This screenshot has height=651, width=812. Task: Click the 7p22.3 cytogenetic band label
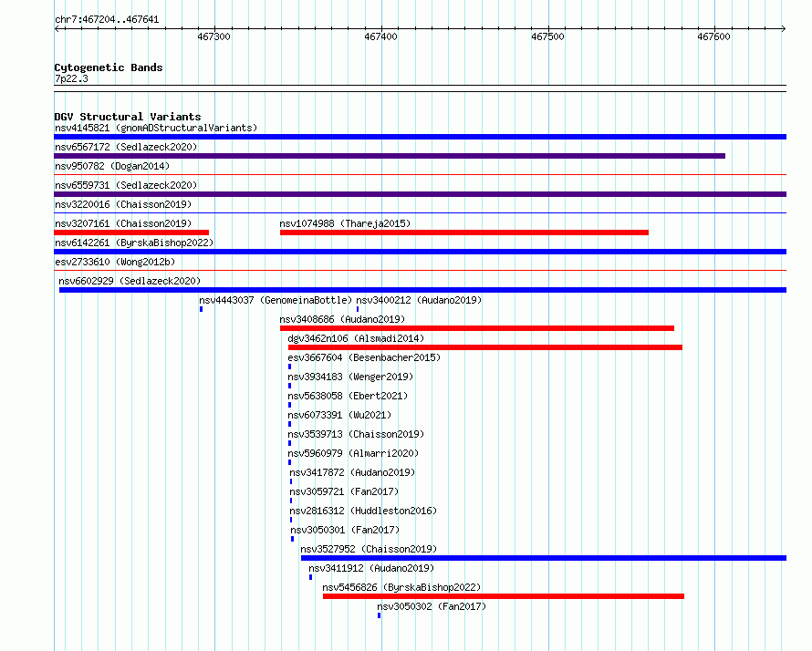(71, 78)
